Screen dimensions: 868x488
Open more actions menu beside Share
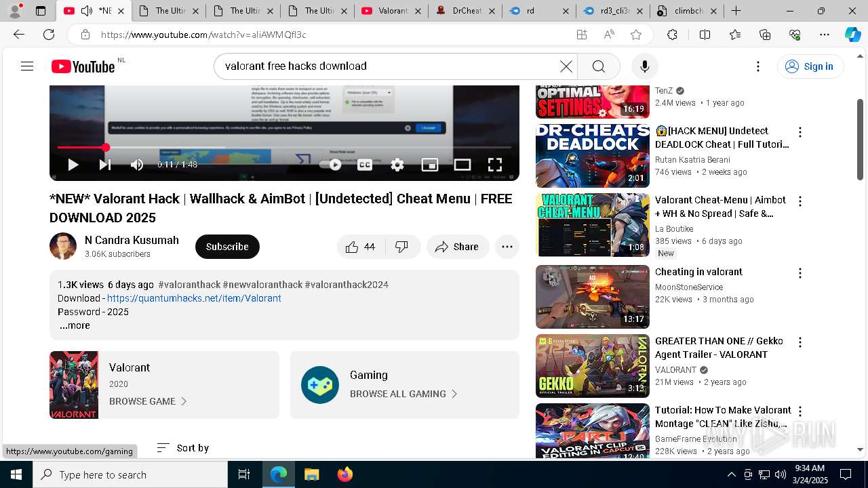pyautogui.click(x=507, y=247)
